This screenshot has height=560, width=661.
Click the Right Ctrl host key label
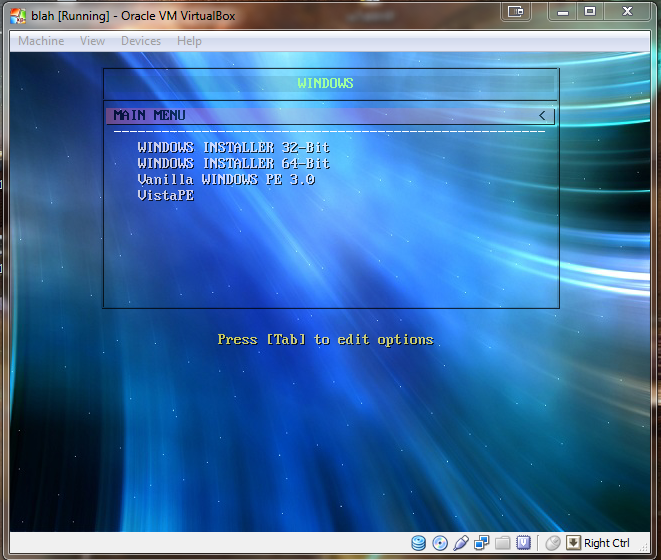pyautogui.click(x=607, y=543)
